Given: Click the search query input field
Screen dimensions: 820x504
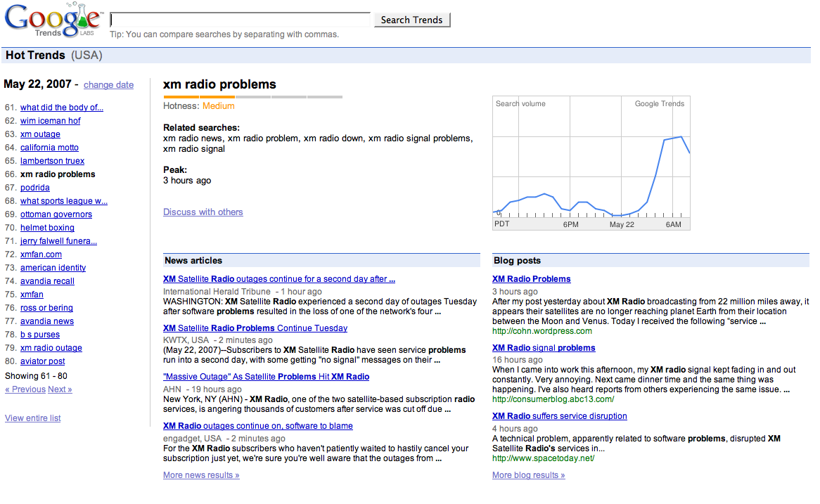Looking at the screenshot, I should (x=241, y=20).
